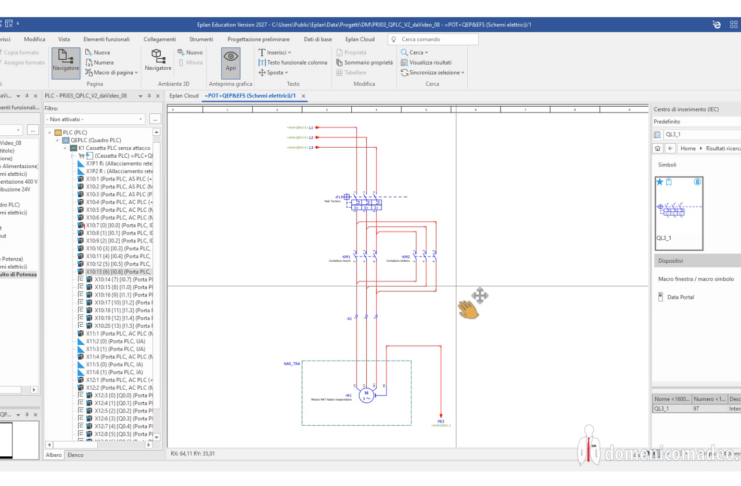Collapse the K1 Cassetta PLC node
The image size is (741, 486).
pos(65,148)
